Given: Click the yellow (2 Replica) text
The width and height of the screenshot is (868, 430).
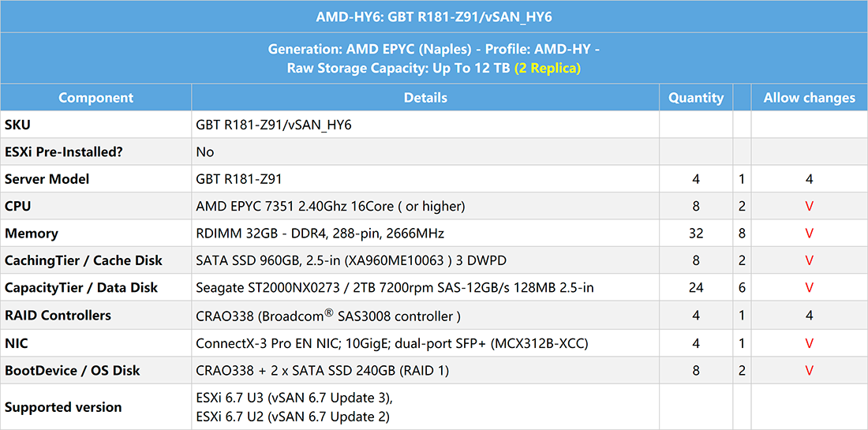Looking at the screenshot, I should click(x=547, y=68).
